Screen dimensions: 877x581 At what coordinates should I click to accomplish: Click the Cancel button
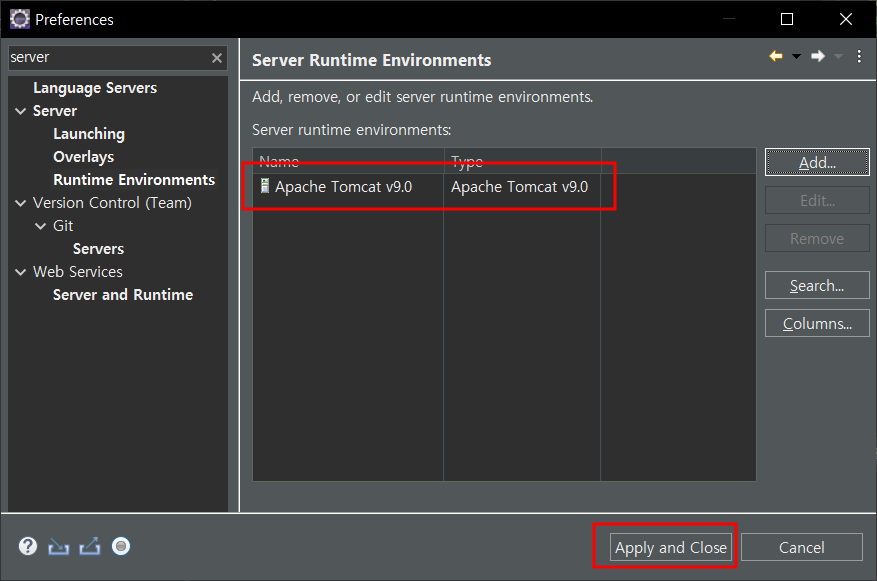coord(801,547)
